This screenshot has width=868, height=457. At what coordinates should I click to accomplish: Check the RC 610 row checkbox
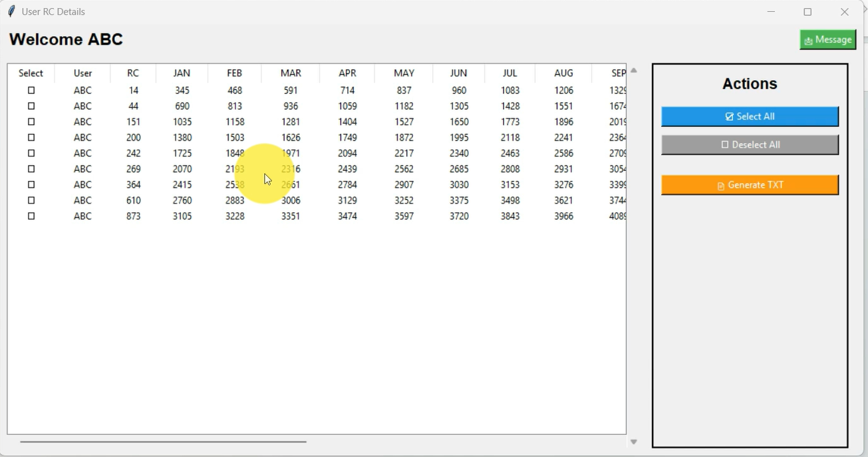(31, 200)
